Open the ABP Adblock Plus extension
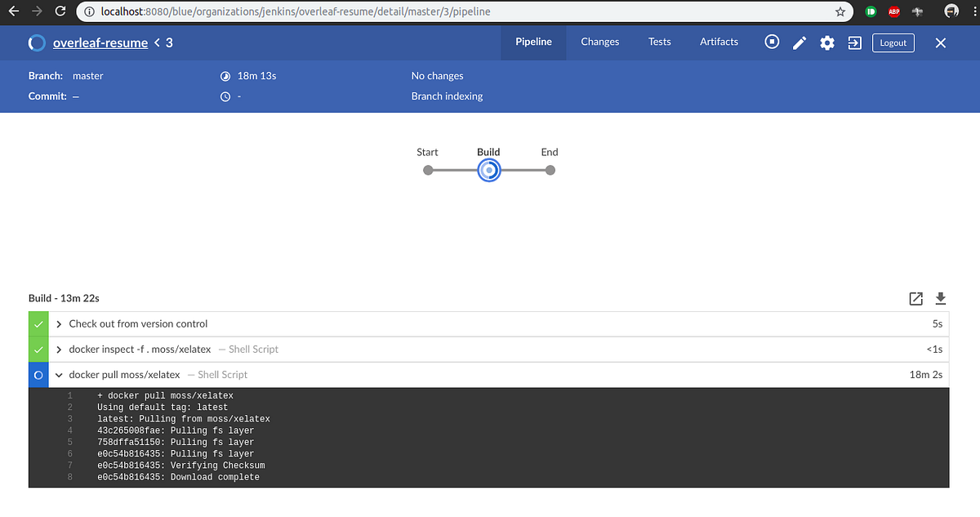Screen dimensions: 980x517 [x=894, y=12]
